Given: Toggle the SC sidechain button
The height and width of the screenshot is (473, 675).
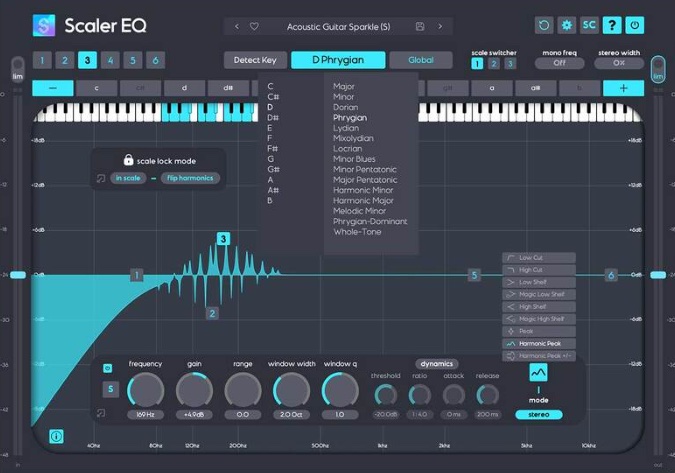Looking at the screenshot, I should (589, 25).
